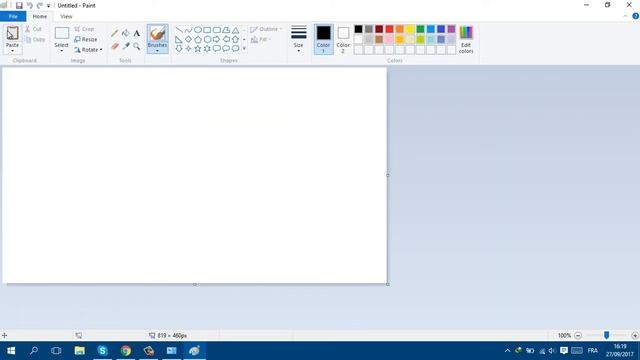
Task: Open Chrome from the taskbar
Action: point(126,351)
